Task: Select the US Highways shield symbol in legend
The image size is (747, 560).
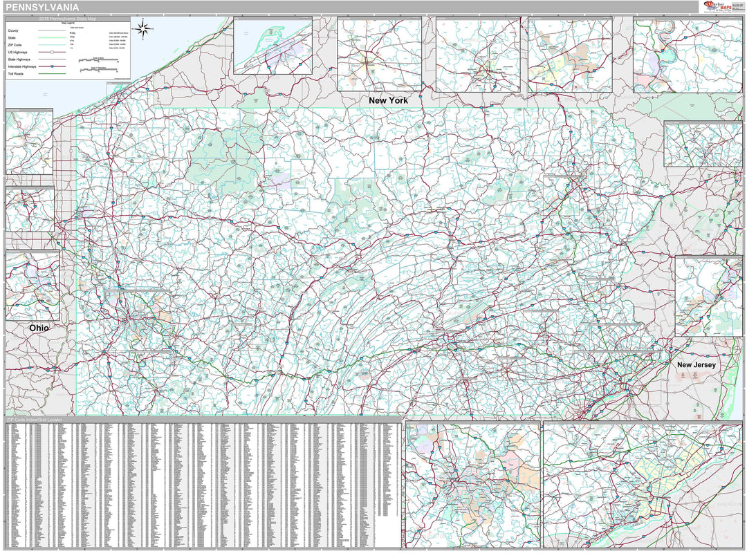Action: 52,52
